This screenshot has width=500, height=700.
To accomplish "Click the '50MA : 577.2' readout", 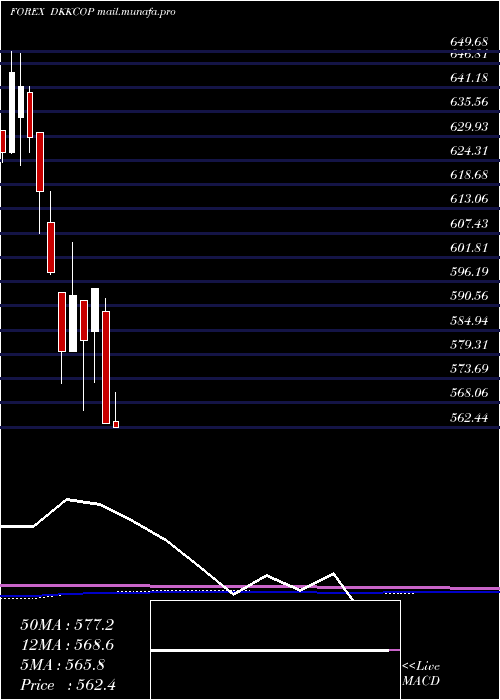I will pos(67,625).
